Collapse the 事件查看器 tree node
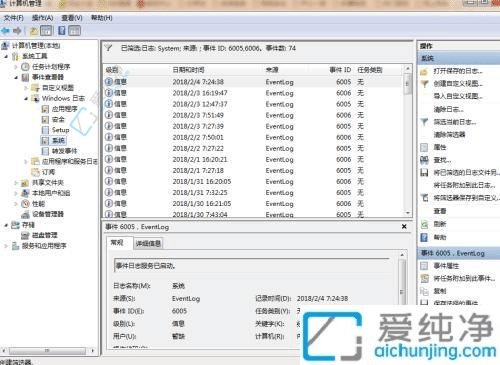The image size is (500, 365). click(16, 77)
